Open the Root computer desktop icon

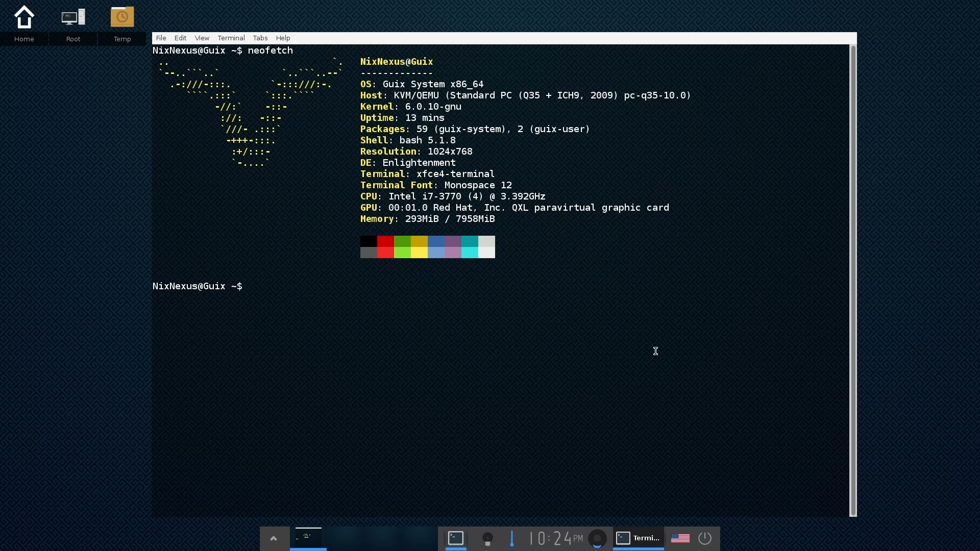pos(73,18)
